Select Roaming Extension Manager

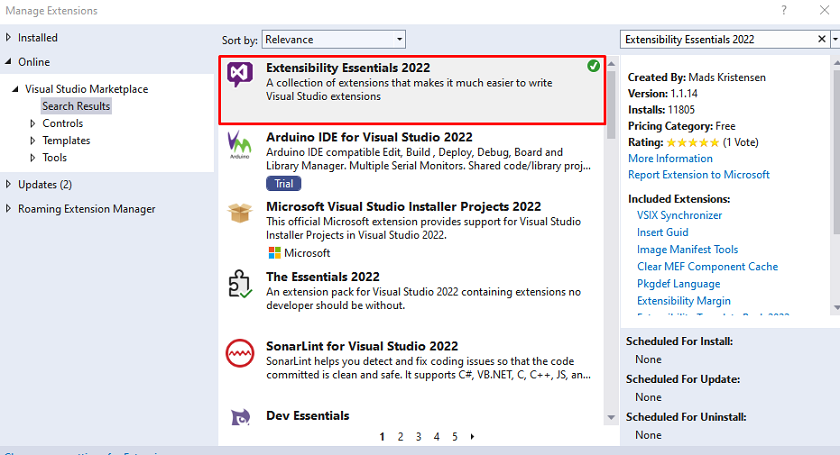[86, 209]
